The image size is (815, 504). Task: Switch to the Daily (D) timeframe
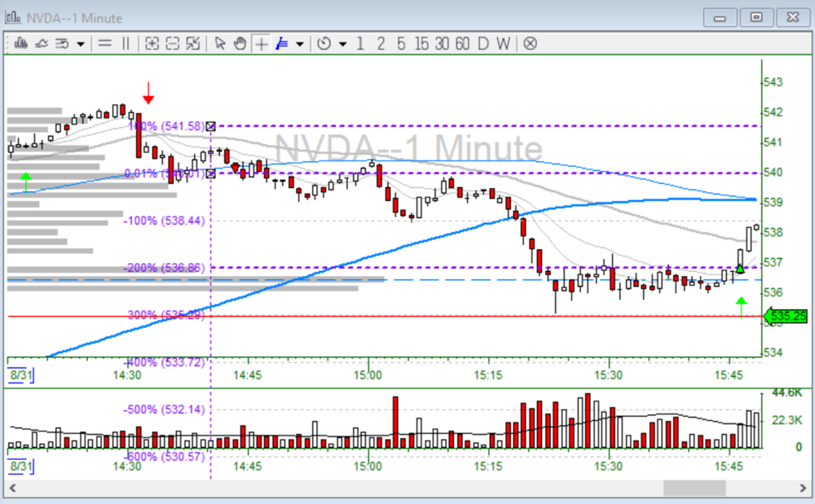coord(483,44)
